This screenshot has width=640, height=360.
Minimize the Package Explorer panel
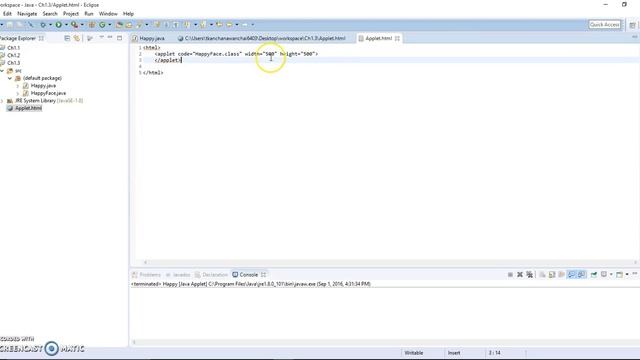(110, 38)
